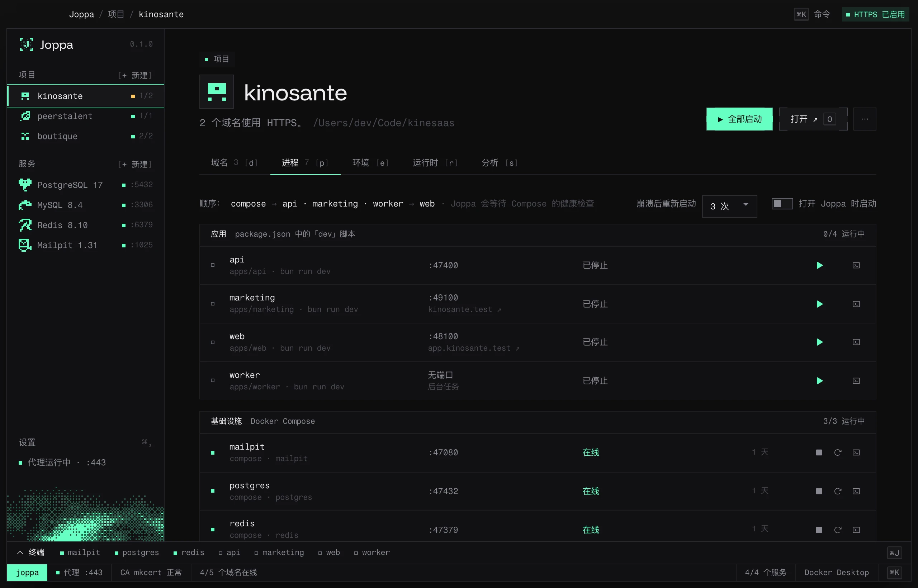Stop the mailpit container with its stop icon
918x588 pixels.
click(819, 452)
